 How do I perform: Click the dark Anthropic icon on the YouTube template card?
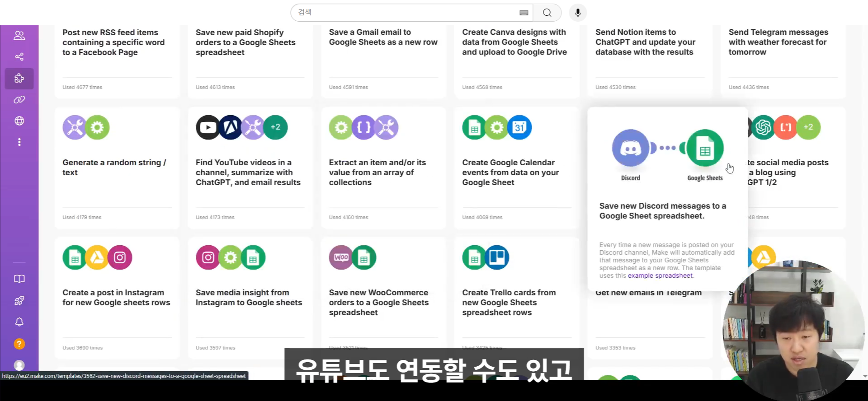pos(230,127)
